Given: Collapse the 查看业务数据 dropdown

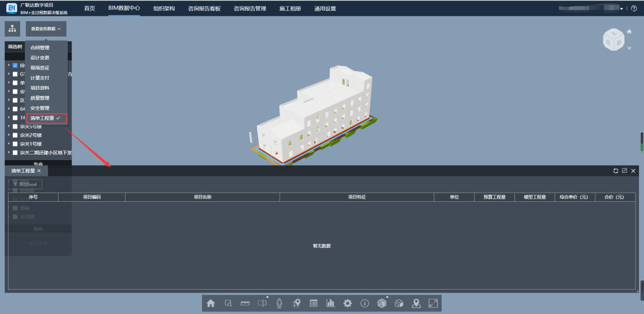Looking at the screenshot, I should click(x=46, y=29).
